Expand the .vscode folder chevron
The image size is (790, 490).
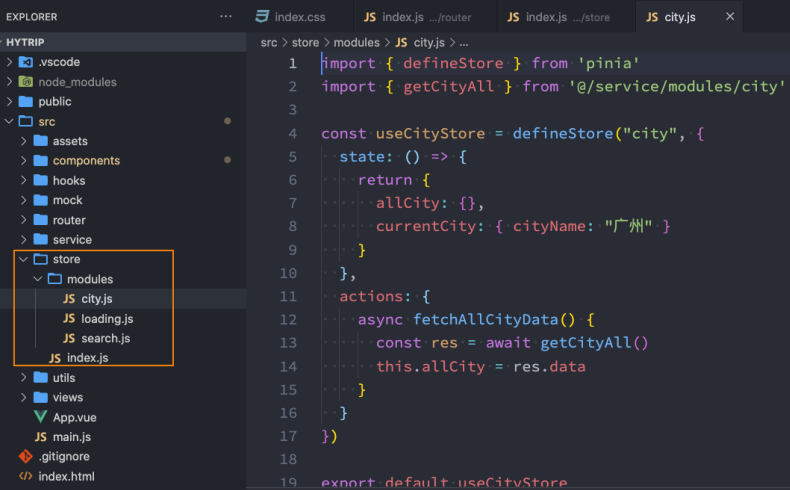coord(9,62)
